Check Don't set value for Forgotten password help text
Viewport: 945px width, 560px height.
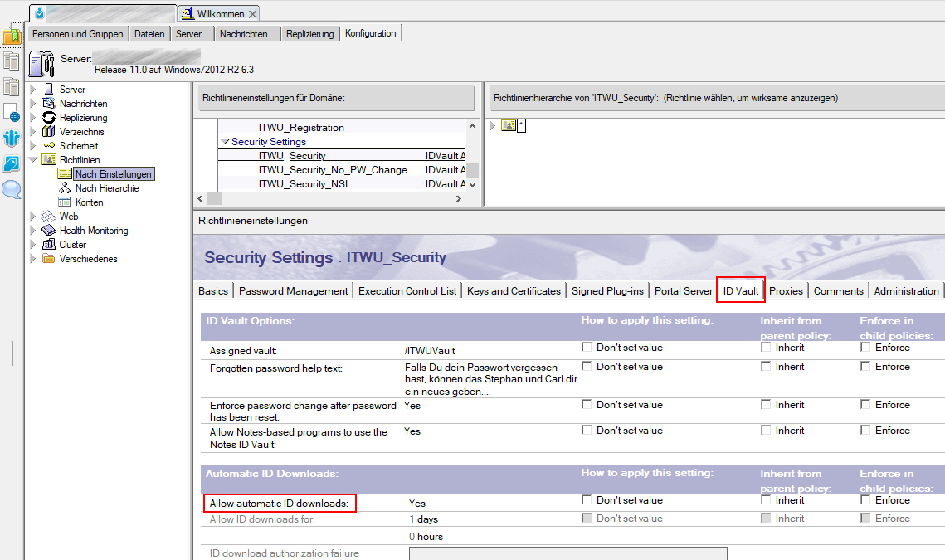click(x=587, y=366)
